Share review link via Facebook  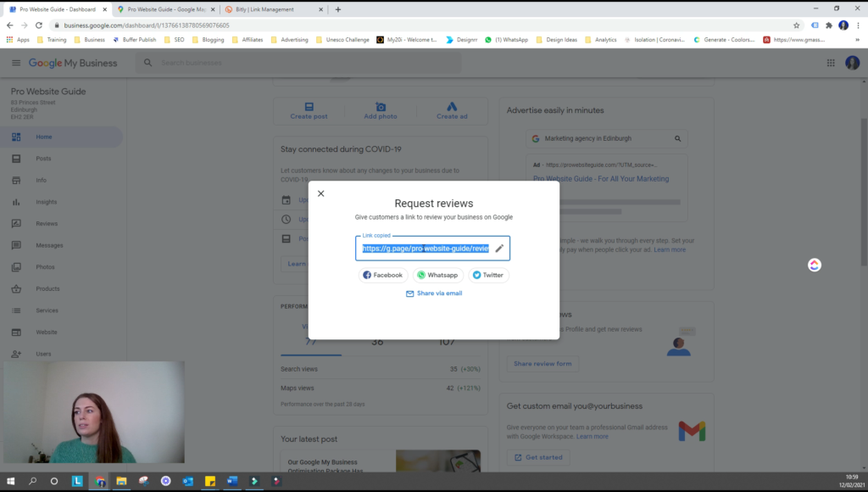pos(382,275)
